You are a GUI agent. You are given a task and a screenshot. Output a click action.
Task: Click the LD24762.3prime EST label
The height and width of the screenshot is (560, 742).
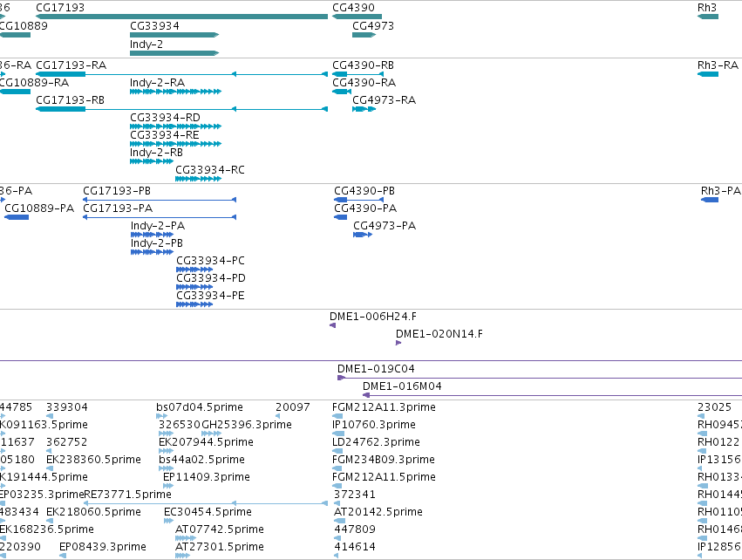click(x=376, y=442)
